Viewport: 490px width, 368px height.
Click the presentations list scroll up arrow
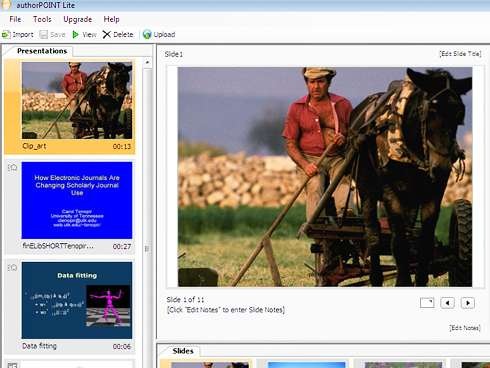(147, 62)
